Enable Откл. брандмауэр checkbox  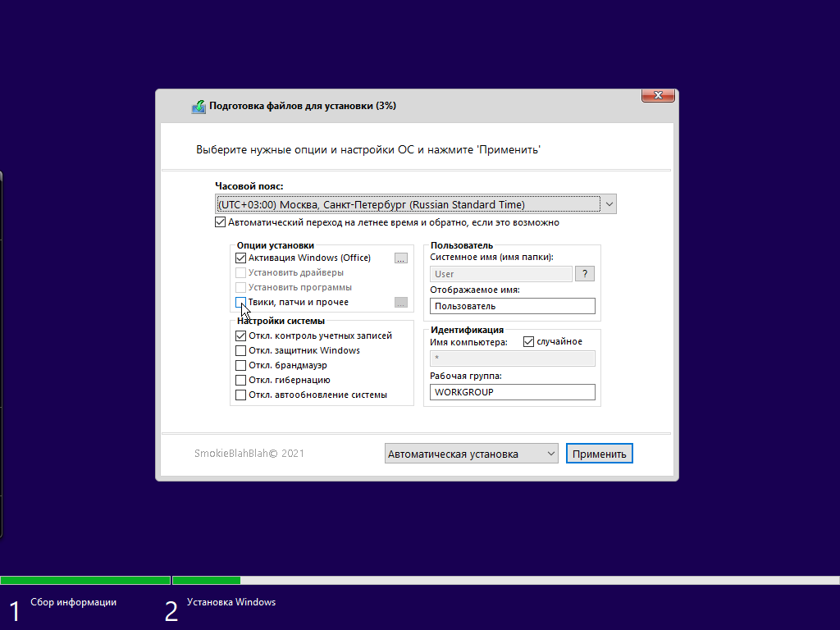(240, 365)
